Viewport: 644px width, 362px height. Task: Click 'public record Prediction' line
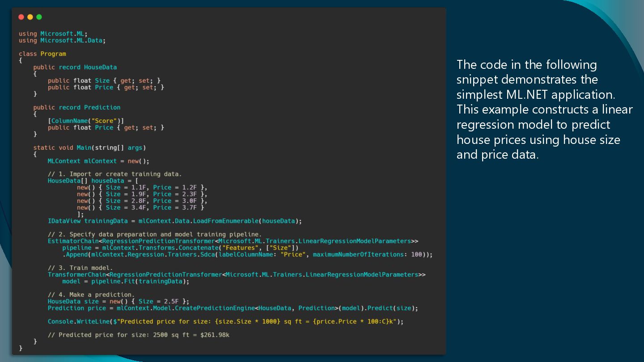[x=76, y=107]
